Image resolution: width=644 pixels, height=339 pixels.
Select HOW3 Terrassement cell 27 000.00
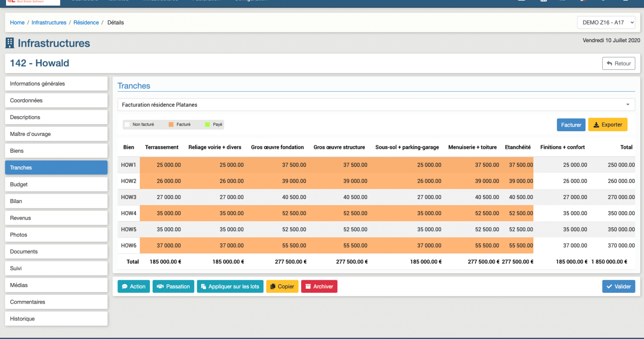point(169,197)
